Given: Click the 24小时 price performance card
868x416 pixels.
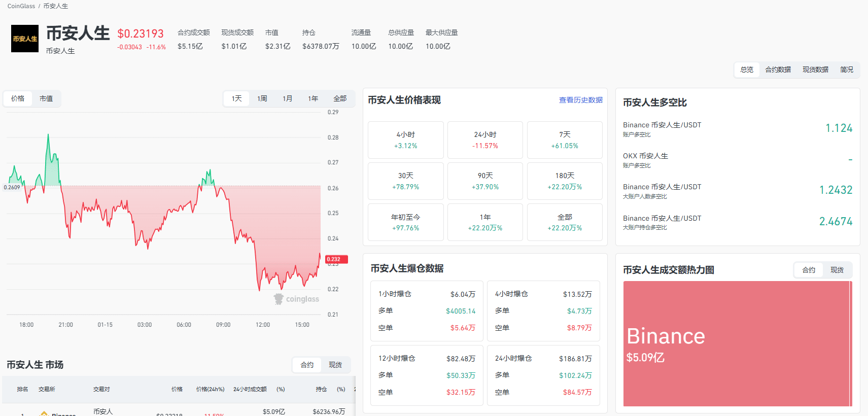Looking at the screenshot, I should tap(485, 140).
